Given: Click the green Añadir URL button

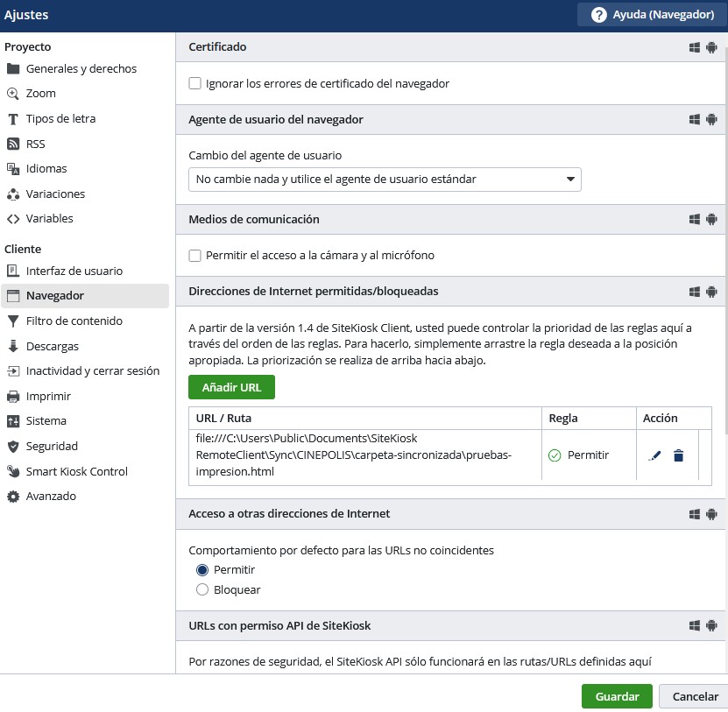Looking at the screenshot, I should tap(231, 387).
